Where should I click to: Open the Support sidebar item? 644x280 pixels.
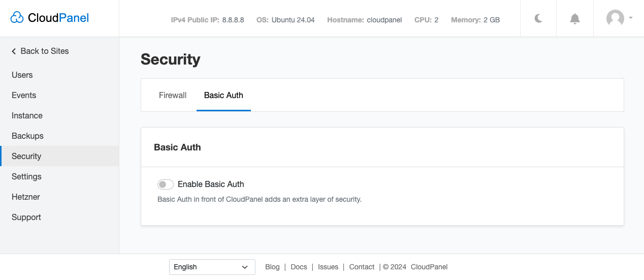(26, 217)
